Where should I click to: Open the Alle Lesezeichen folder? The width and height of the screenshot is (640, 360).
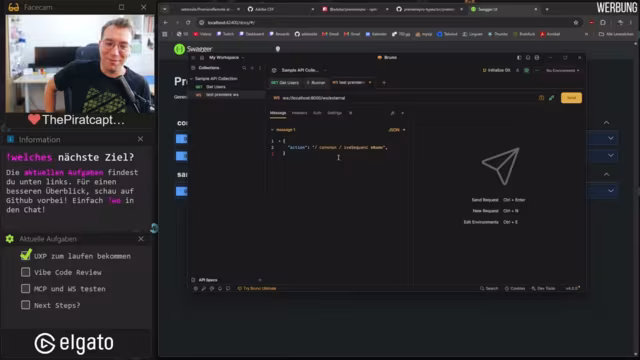[x=616, y=34]
